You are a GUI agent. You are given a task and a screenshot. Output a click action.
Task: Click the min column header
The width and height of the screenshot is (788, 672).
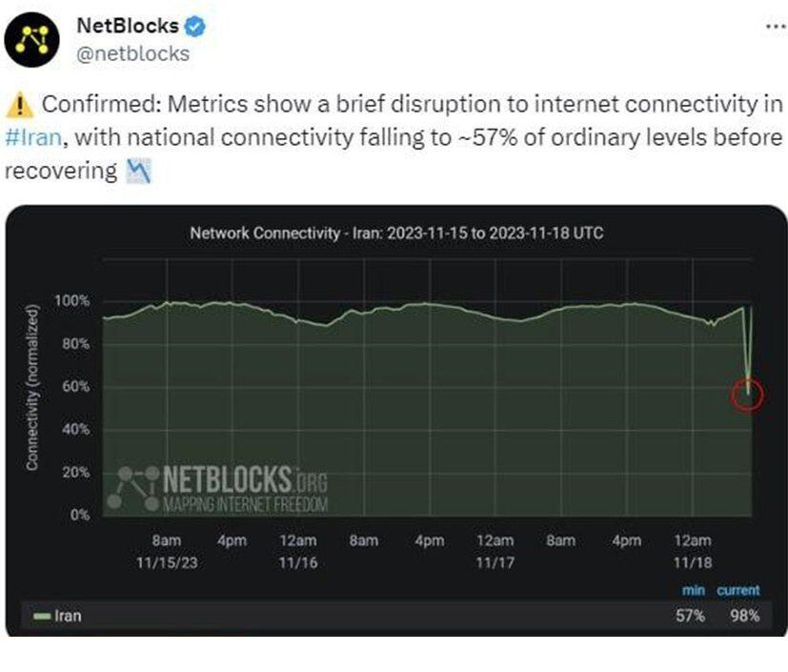click(x=693, y=591)
